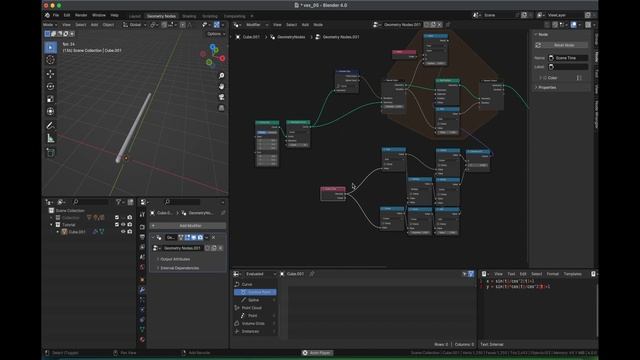Expand the Properties section in node sidebar

(547, 87)
